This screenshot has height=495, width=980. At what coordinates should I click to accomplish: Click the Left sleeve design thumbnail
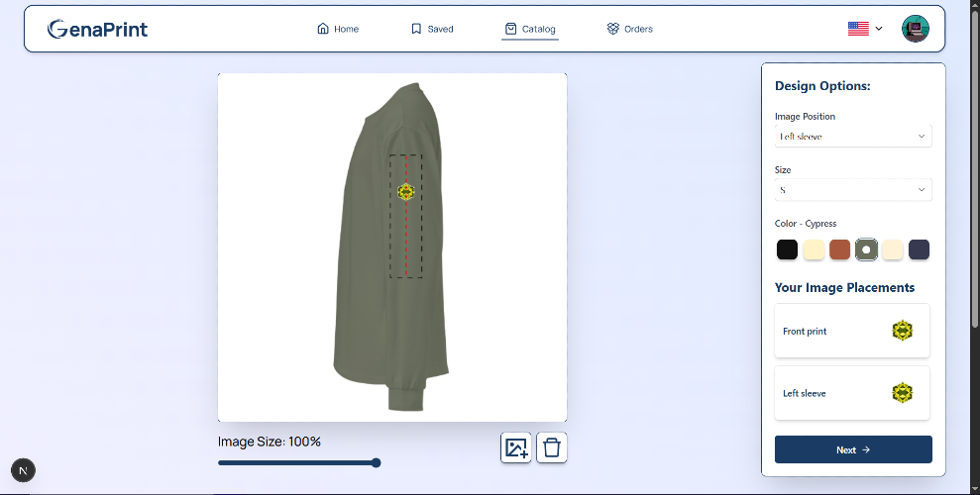tap(902, 393)
